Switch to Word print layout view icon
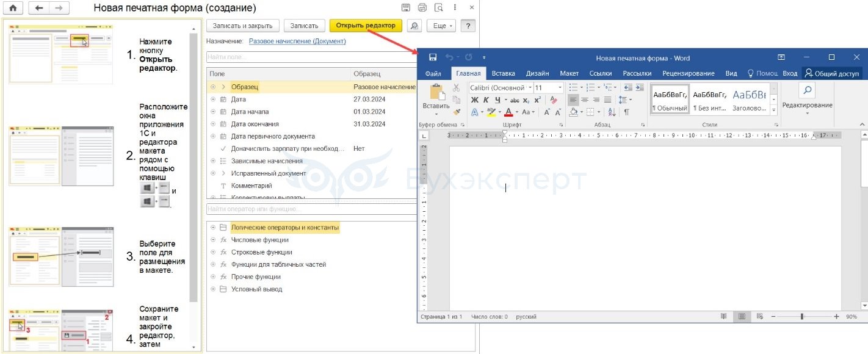Screen dimensions: 868x354 click(x=742, y=317)
